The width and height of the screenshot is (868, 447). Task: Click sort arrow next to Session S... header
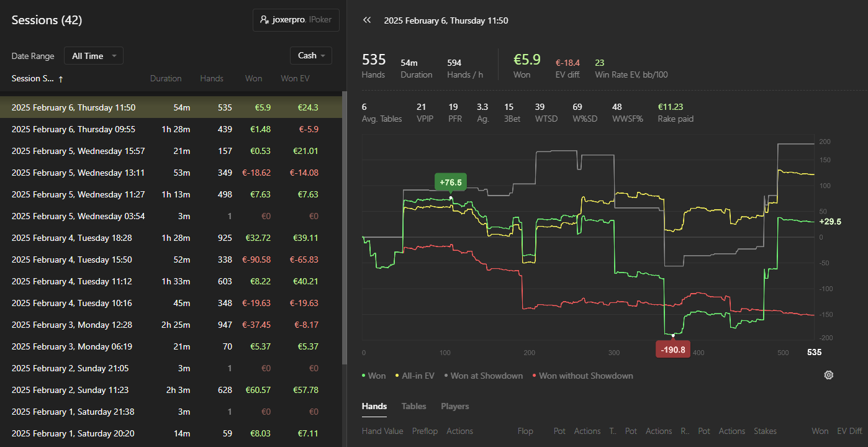(x=61, y=79)
